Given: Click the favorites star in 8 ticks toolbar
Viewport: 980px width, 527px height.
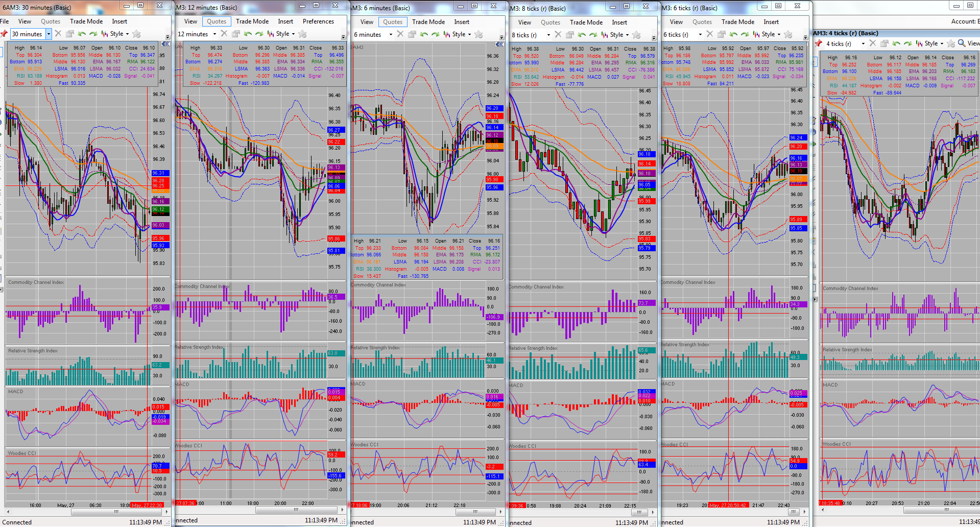Looking at the screenshot, I should [x=636, y=35].
